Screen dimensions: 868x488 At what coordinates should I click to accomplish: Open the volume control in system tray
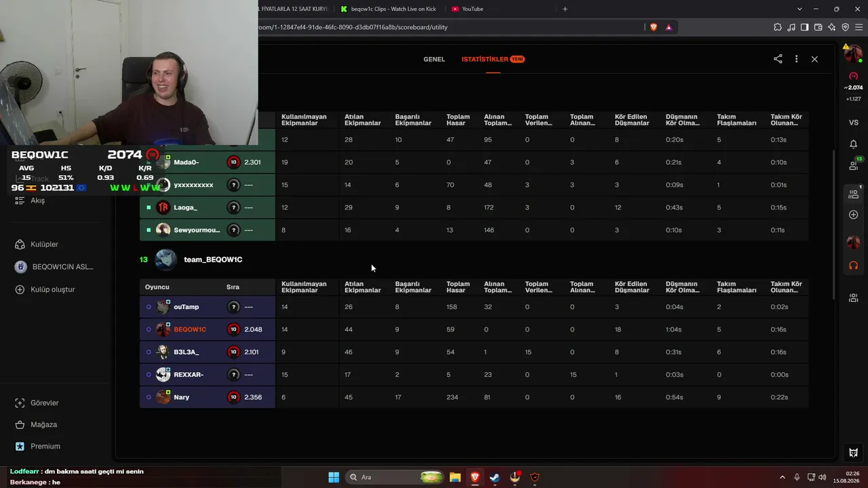pyautogui.click(x=822, y=477)
